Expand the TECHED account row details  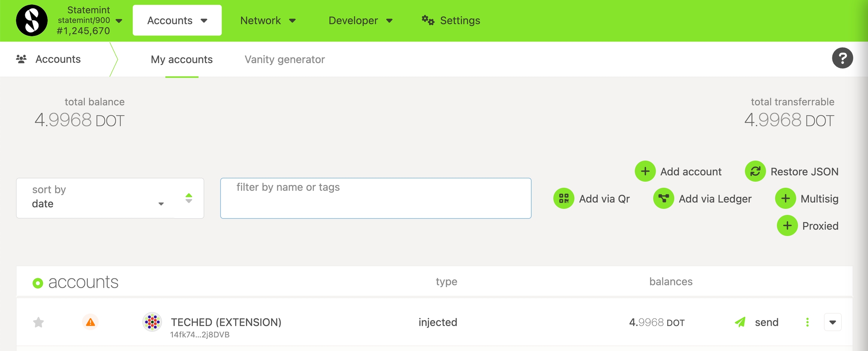pyautogui.click(x=833, y=322)
